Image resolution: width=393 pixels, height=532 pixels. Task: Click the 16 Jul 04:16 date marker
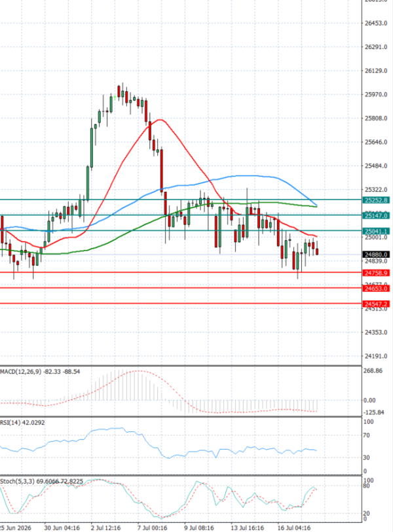(294, 527)
